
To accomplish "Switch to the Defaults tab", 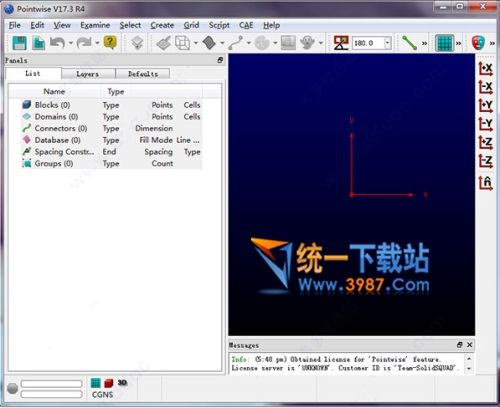I will click(143, 74).
